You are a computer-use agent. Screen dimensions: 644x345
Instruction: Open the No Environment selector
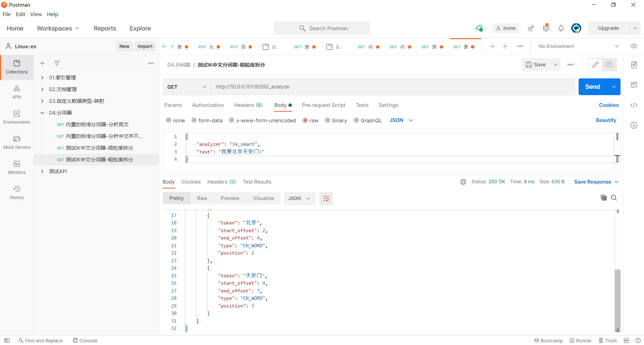(579, 46)
